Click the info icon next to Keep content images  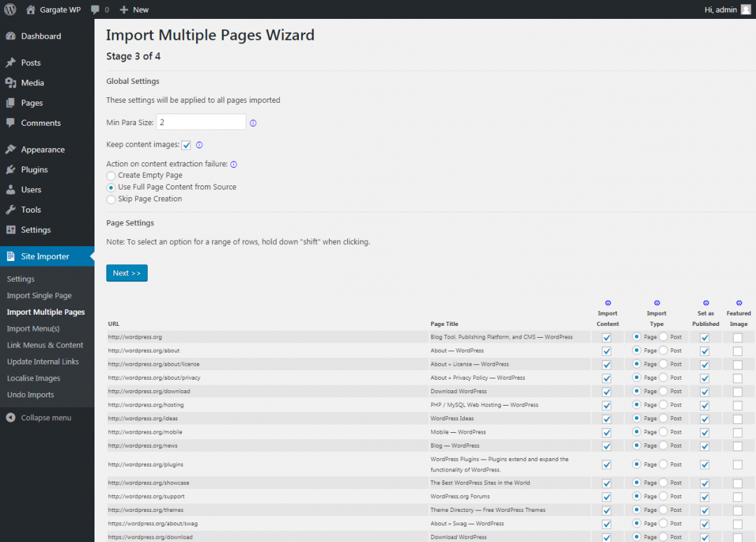(x=198, y=145)
